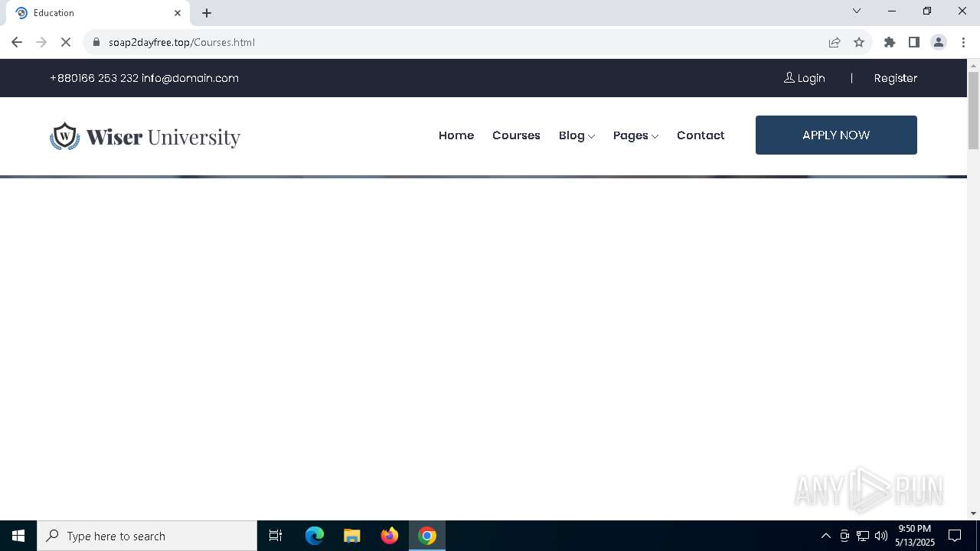
Task: Click the Wiser University logo text
Action: coord(163,137)
